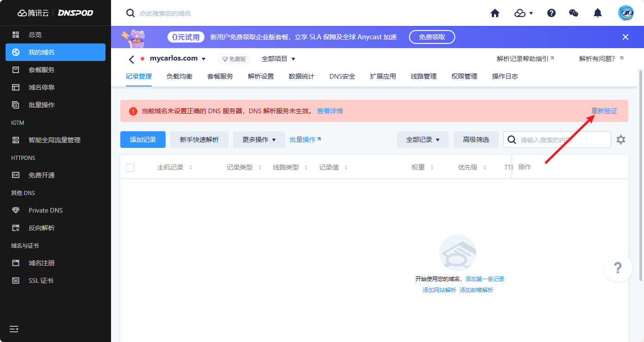Click the 免费领取 banner button

[x=432, y=37]
